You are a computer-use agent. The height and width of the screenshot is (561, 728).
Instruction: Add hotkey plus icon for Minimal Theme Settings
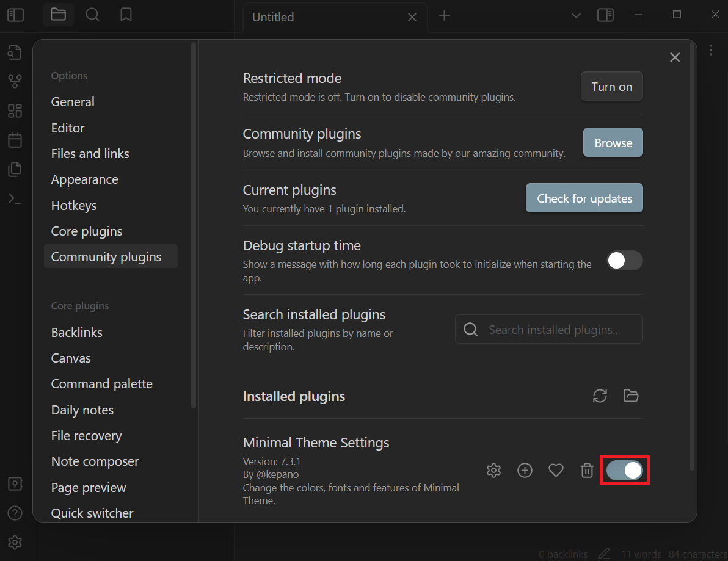525,471
